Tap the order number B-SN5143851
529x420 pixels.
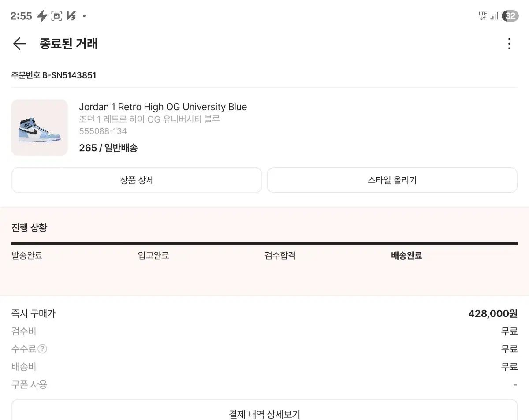click(x=54, y=75)
